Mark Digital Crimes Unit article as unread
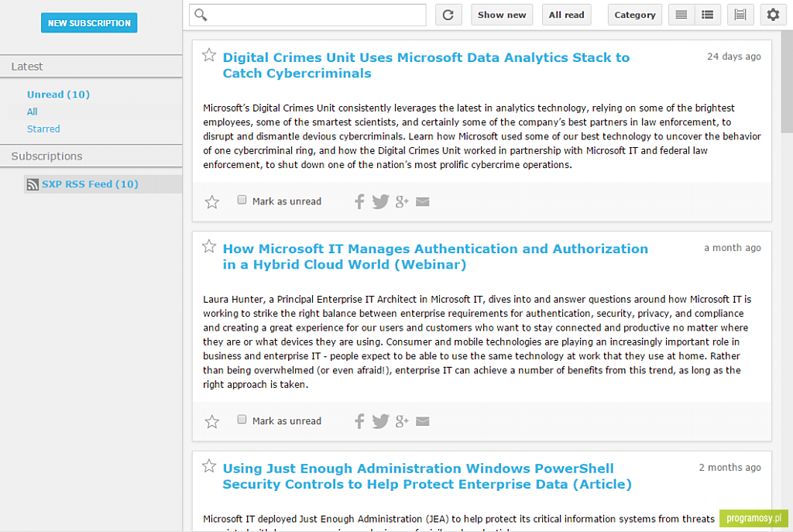 (x=242, y=200)
